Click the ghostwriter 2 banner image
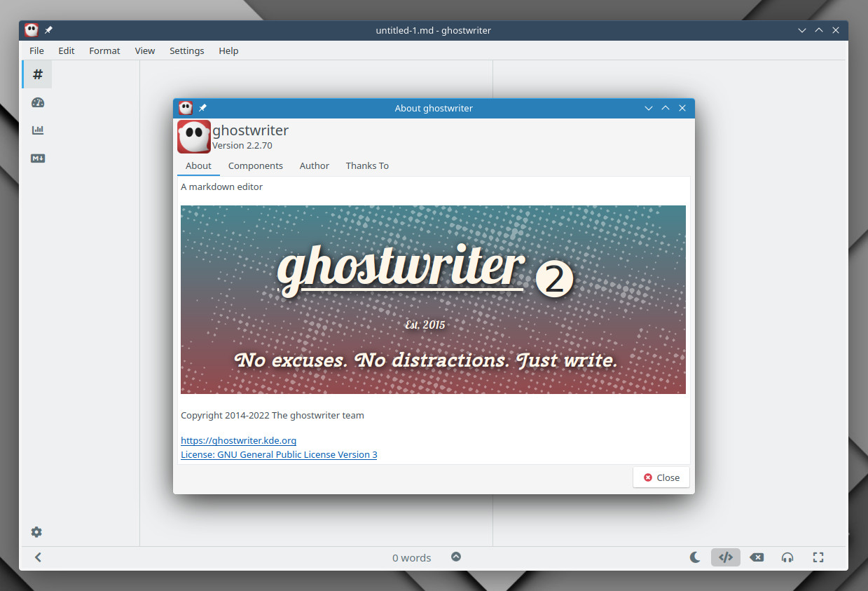Image resolution: width=868 pixels, height=591 pixels. [433, 299]
